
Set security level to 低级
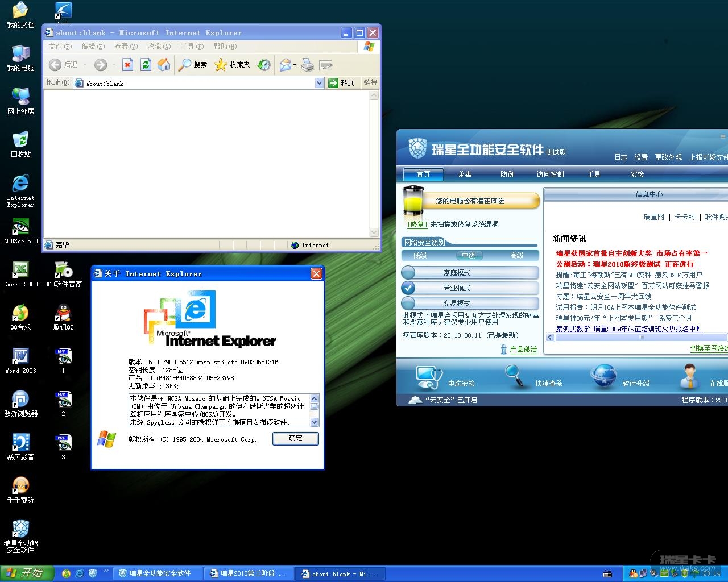tap(420, 256)
